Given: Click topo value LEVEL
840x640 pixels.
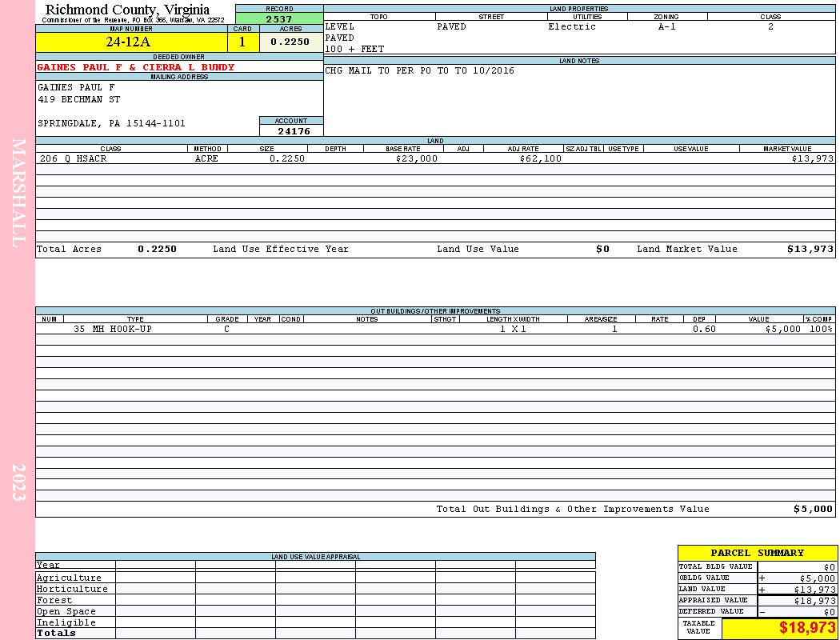Looking at the screenshot, I should click(340, 26).
